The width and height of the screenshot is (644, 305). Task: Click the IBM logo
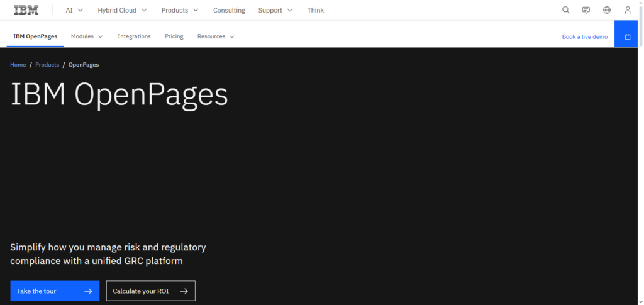click(26, 10)
